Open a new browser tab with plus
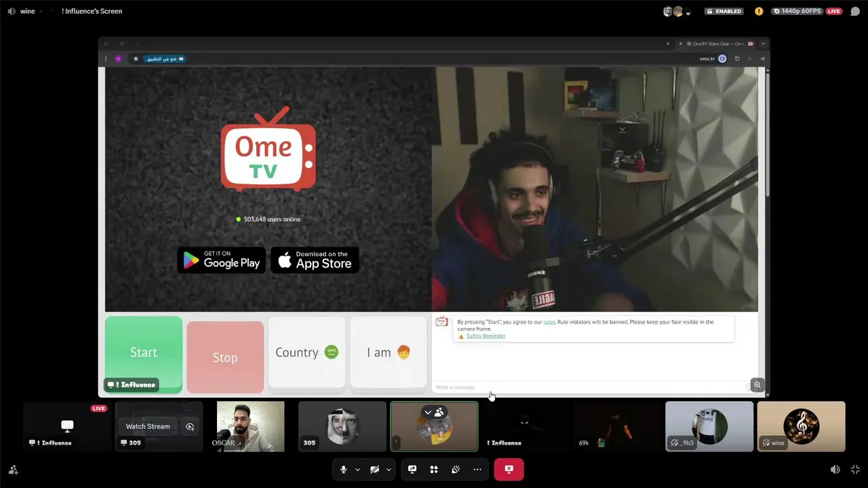 (x=667, y=43)
